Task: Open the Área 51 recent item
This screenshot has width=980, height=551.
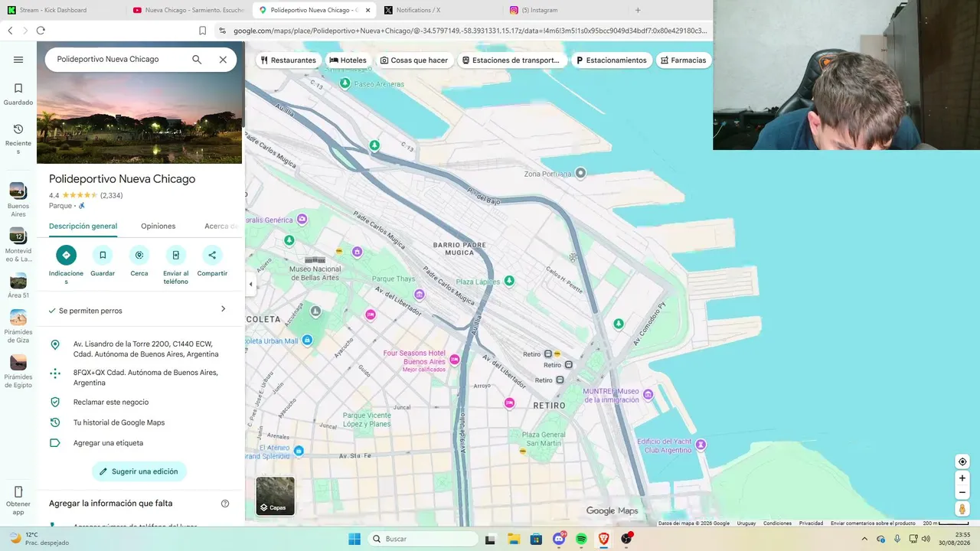Action: tap(18, 285)
